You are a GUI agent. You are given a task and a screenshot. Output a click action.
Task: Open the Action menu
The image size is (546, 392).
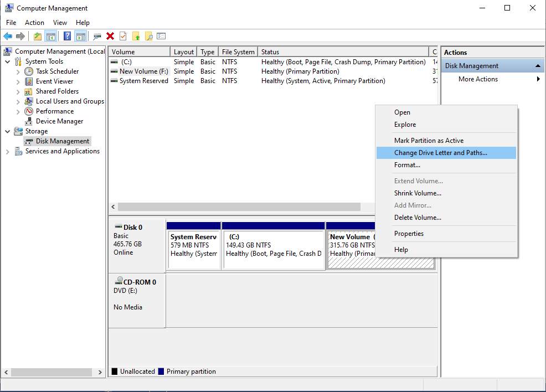coord(34,23)
